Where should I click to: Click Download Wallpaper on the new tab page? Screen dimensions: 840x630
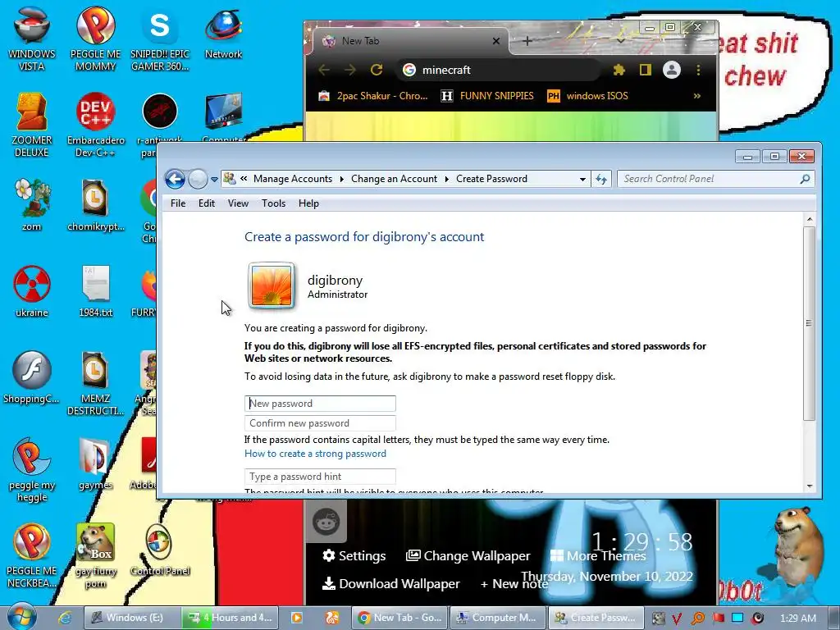[391, 584]
